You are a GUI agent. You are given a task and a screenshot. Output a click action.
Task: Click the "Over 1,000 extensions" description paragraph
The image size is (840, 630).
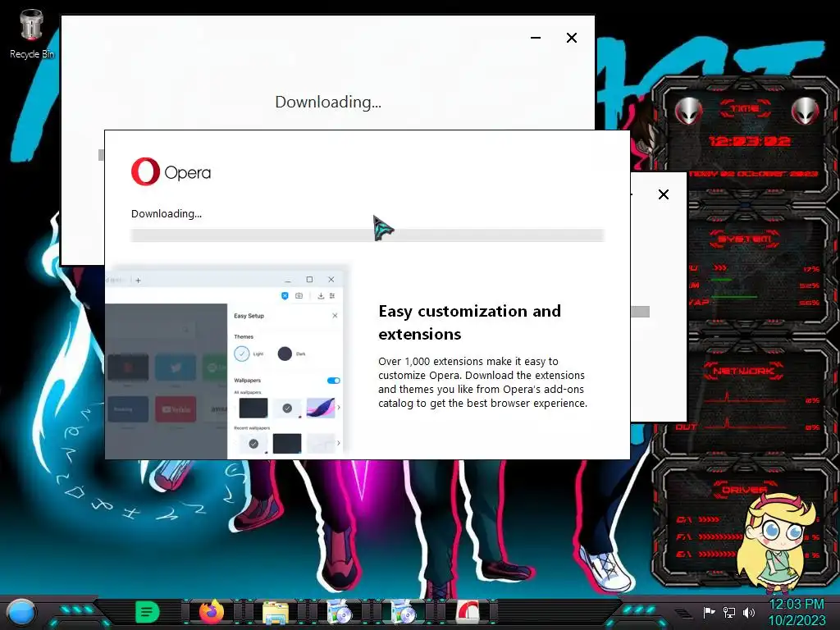click(482, 382)
